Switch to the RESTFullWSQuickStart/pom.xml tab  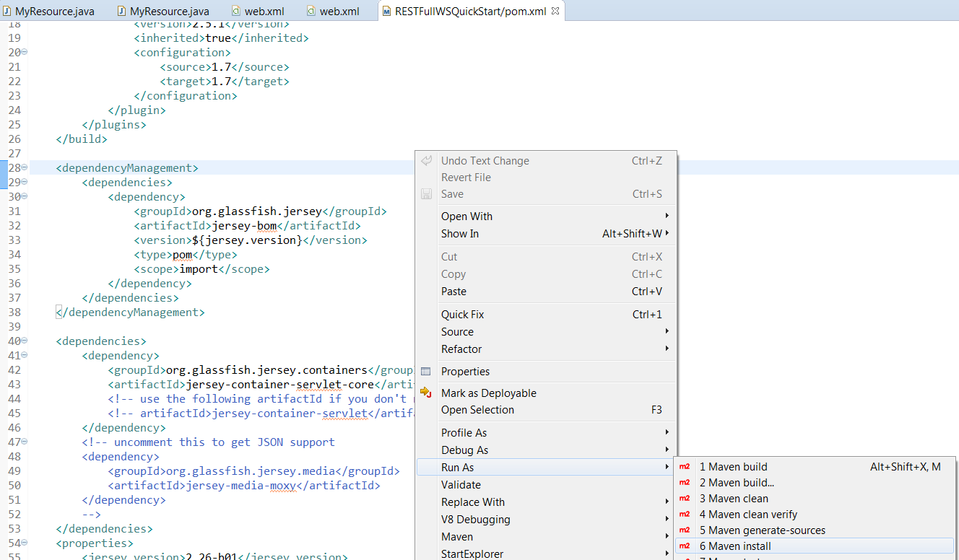[x=470, y=12]
